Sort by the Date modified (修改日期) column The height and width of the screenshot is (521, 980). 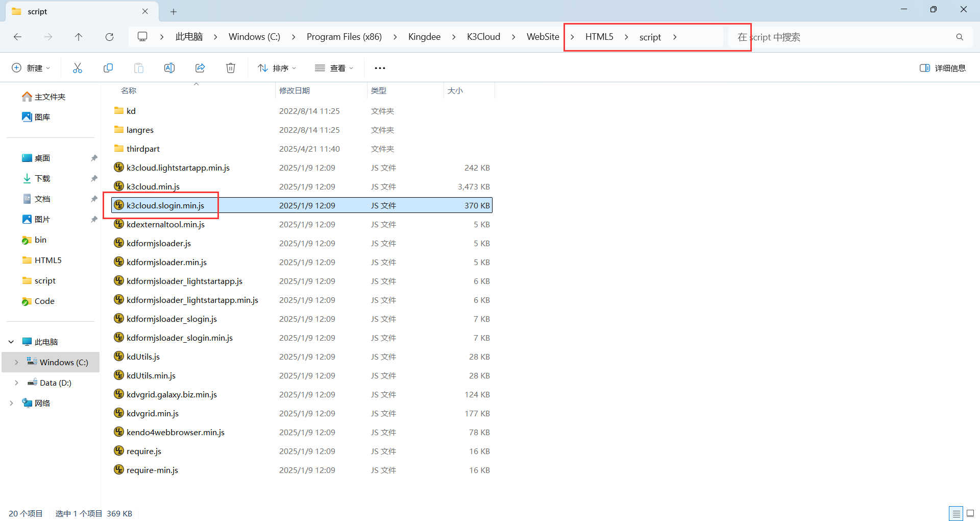click(x=295, y=90)
